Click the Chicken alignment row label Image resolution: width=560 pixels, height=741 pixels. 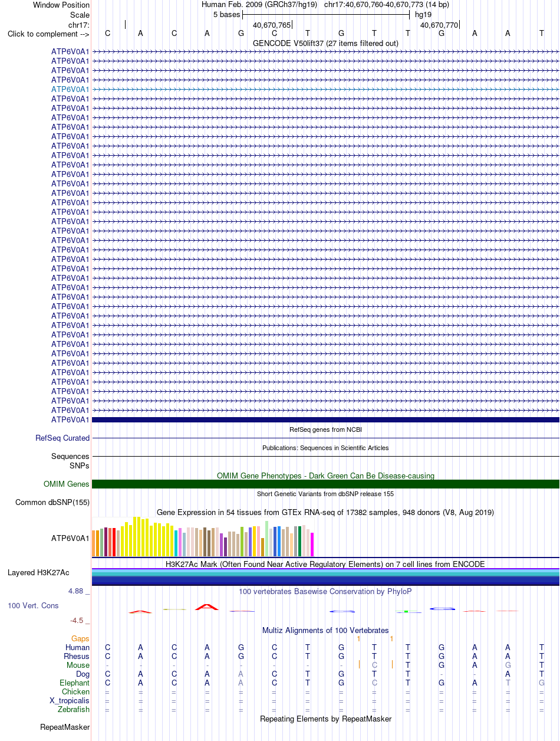click(x=75, y=692)
